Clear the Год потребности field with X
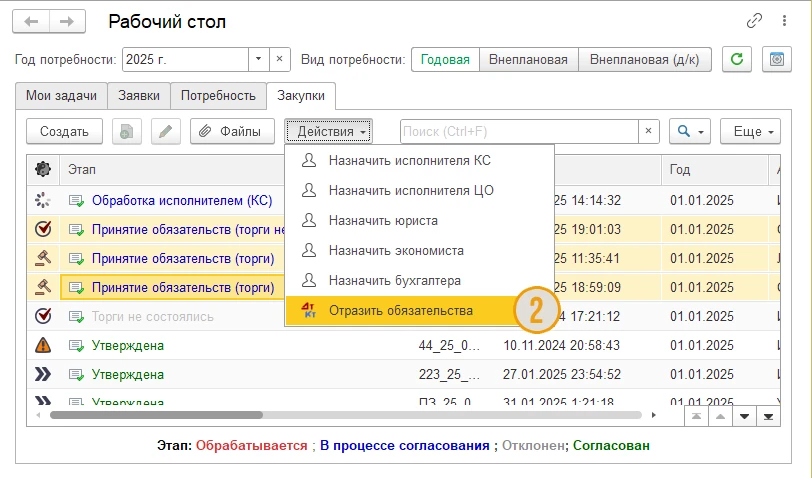Screen dimensions: 812x478 (280, 59)
